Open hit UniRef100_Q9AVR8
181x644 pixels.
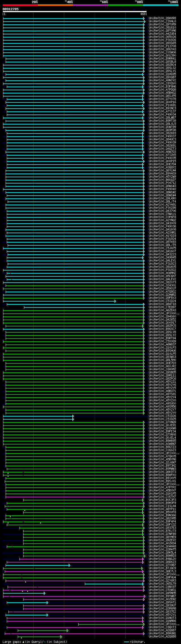[162, 18]
